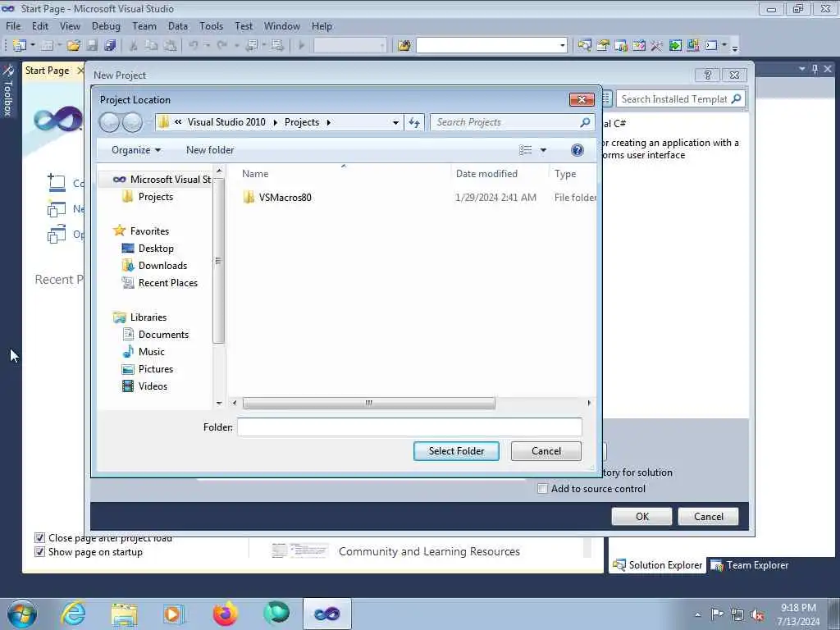Image resolution: width=840 pixels, height=630 pixels.
Task: Open Windows Explorer from the taskbar
Action: click(125, 614)
